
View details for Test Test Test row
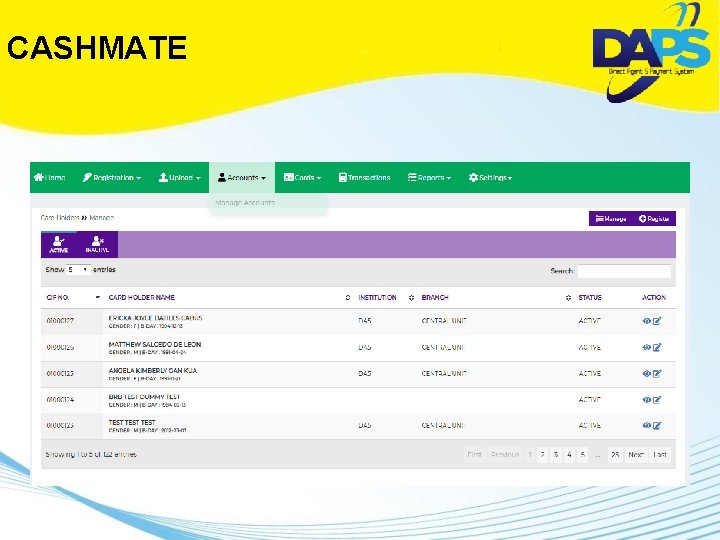647,426
